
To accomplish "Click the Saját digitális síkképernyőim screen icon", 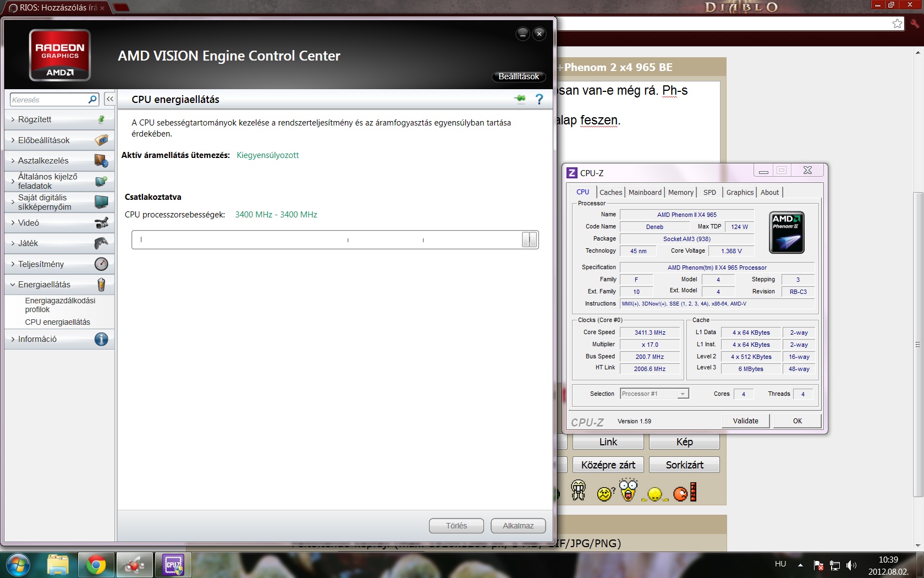I will pos(101,202).
